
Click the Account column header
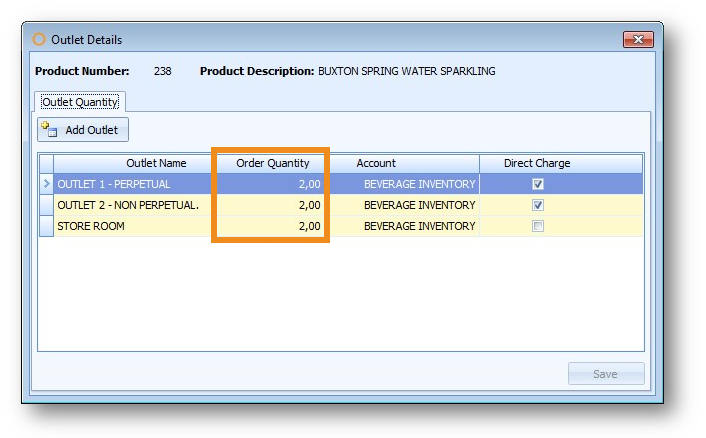(376, 163)
